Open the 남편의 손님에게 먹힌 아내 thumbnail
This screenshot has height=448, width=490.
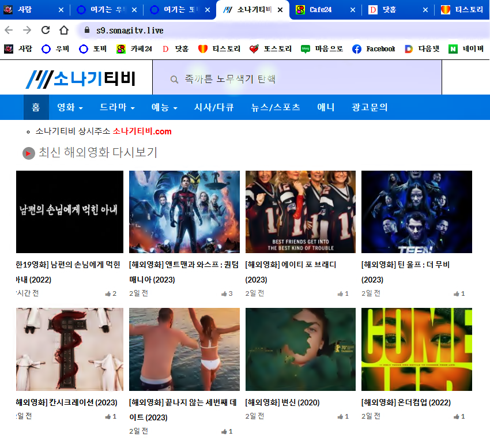[x=70, y=212]
